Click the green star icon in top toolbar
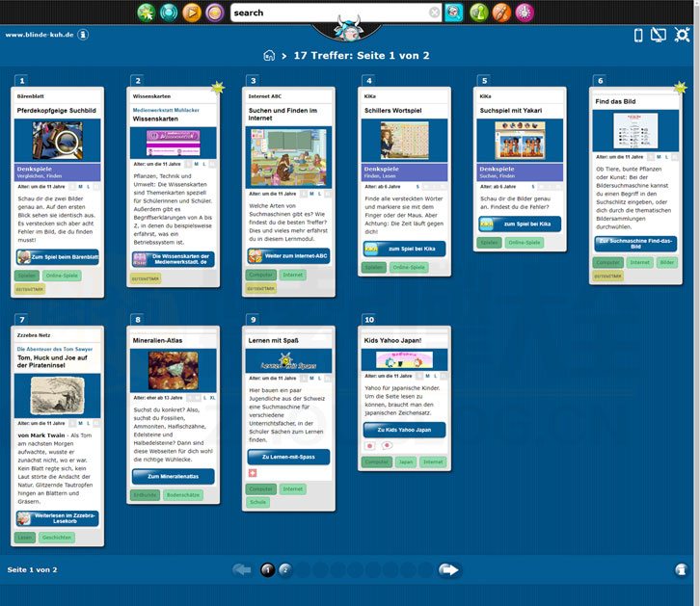 [146, 13]
